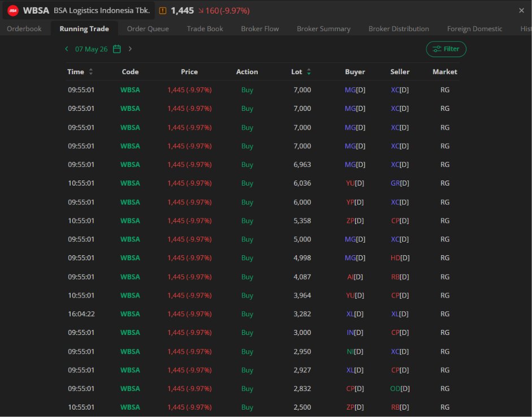Screen dimensions: 532x417
Task: Select lot value 5,358 cell
Action: 302,221
